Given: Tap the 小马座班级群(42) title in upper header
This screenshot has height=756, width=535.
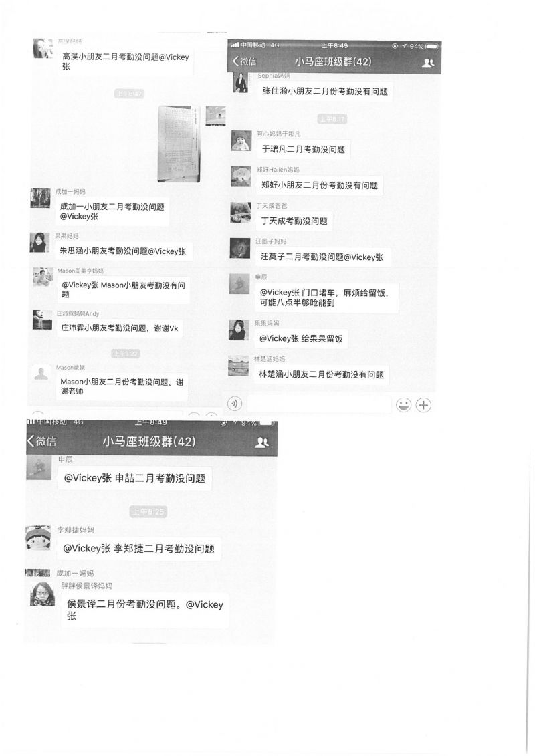Looking at the screenshot, I should tap(333, 61).
